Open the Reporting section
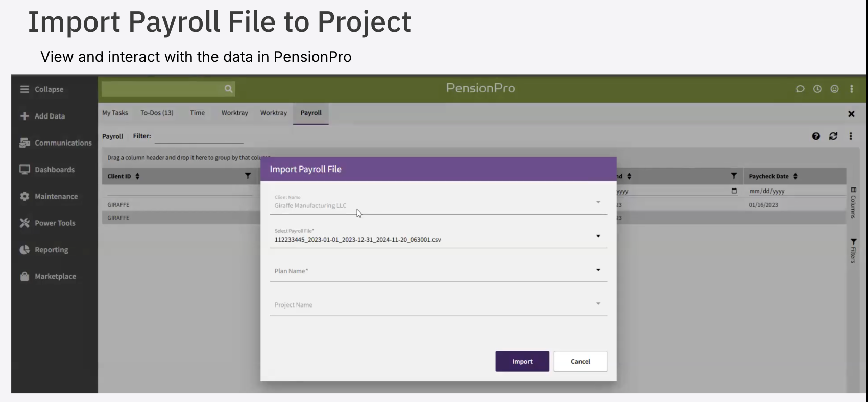Screen dimensions: 868x402 pyautogui.click(x=44, y=250)
